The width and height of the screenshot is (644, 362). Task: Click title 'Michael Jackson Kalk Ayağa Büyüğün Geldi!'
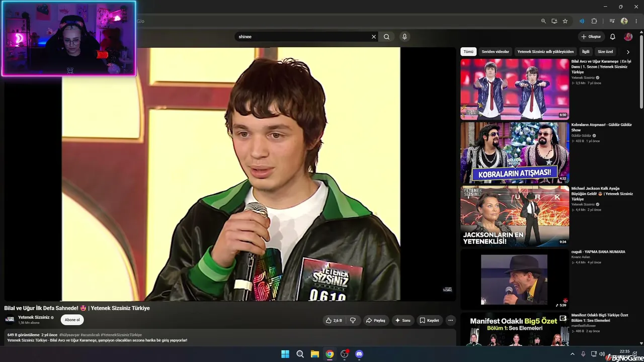[602, 194]
